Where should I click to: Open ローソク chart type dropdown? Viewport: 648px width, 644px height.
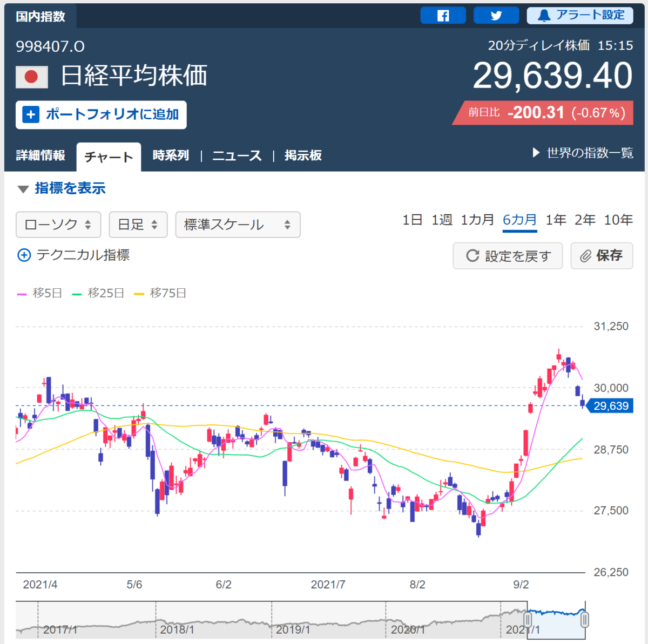58,225
